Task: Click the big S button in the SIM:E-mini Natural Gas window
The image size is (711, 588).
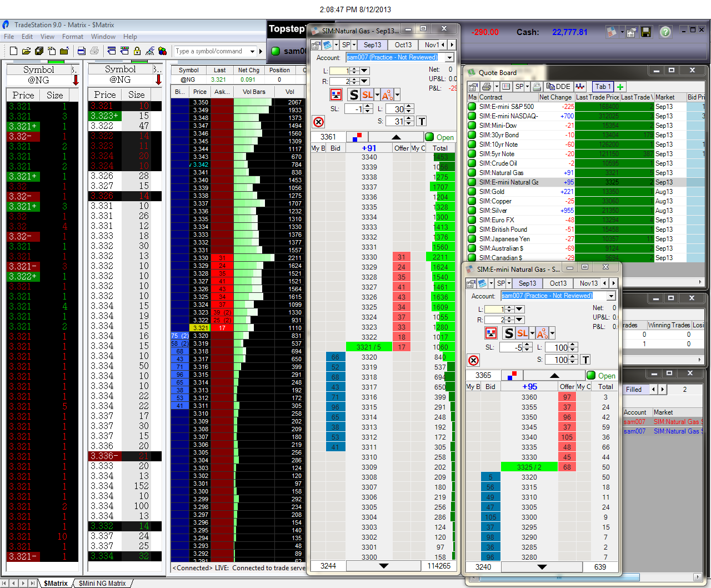Action: point(508,333)
